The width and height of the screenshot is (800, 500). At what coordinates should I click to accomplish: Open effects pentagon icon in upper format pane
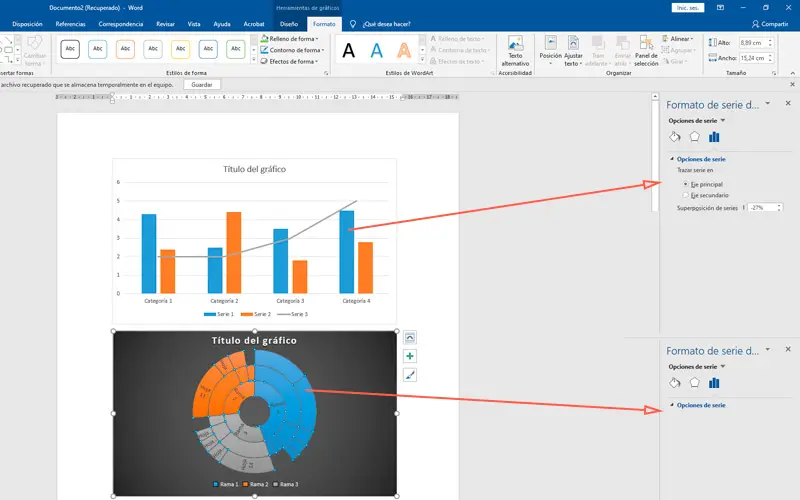[694, 137]
